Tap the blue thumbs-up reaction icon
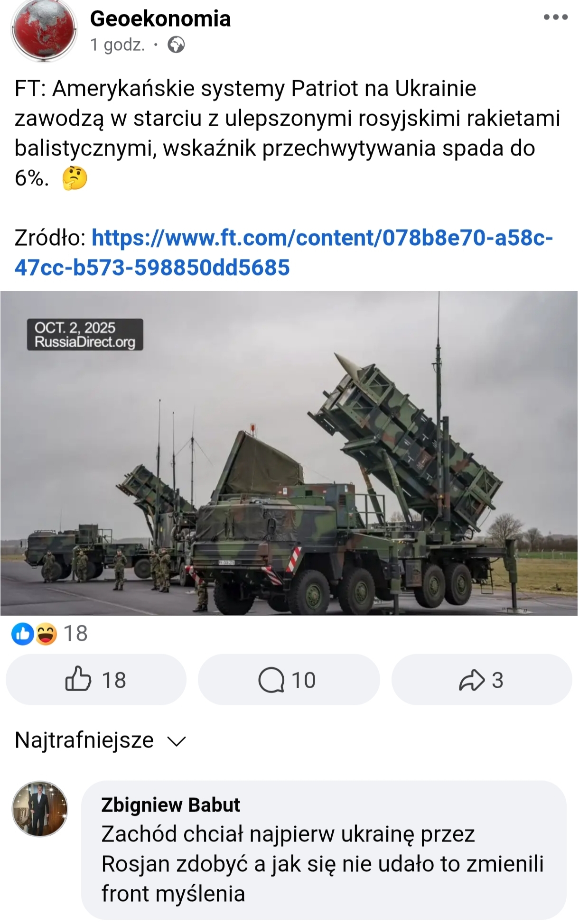This screenshot has width=579, height=924. [x=23, y=634]
